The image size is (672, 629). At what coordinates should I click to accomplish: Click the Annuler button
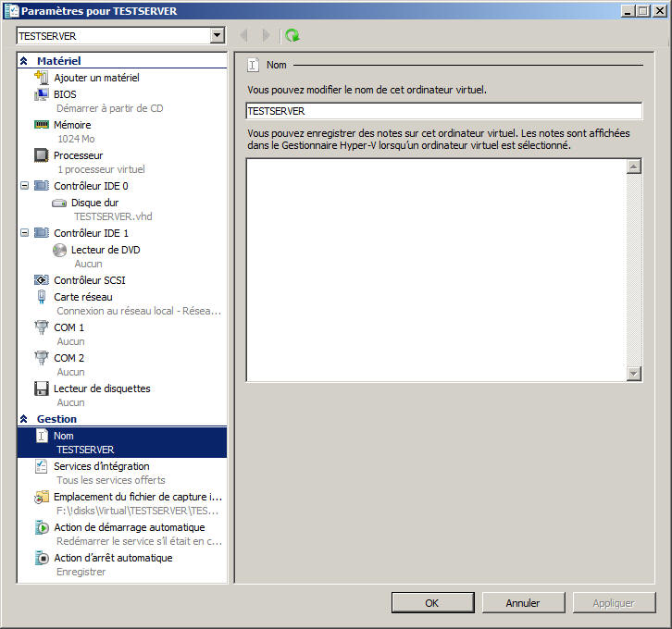[x=523, y=602]
